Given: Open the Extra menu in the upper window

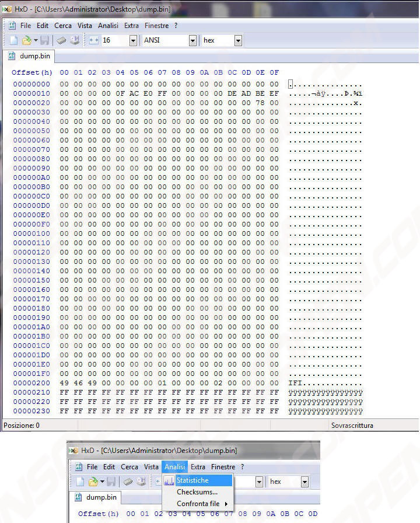Looking at the screenshot, I should click(131, 26).
